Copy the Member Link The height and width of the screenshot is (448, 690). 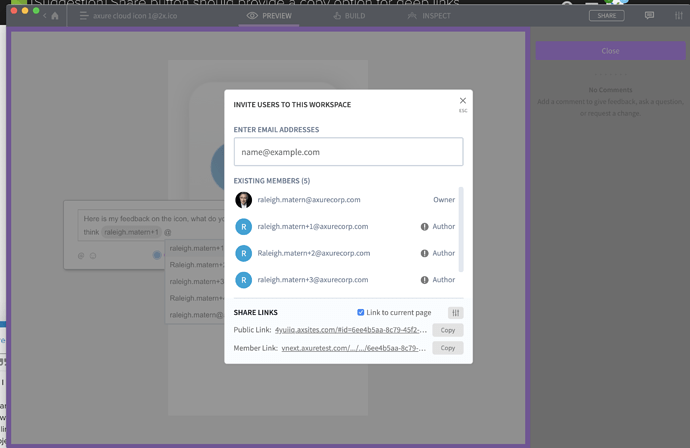[447, 348]
